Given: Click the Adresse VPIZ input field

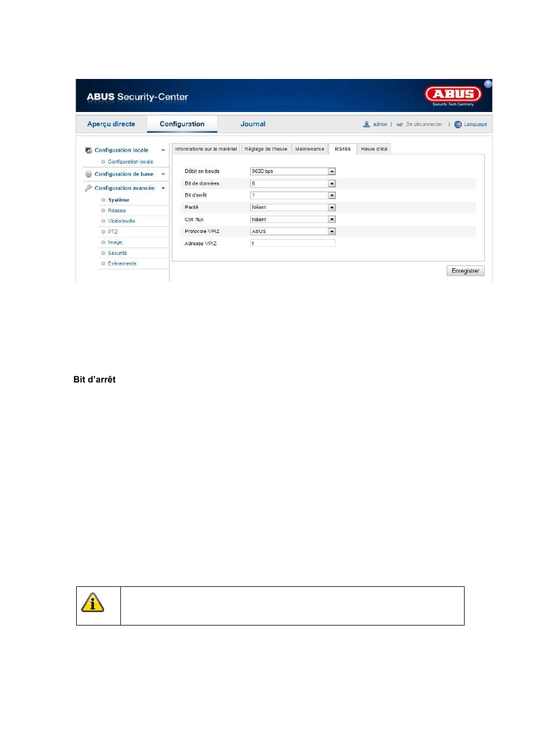Looking at the screenshot, I should click(293, 244).
